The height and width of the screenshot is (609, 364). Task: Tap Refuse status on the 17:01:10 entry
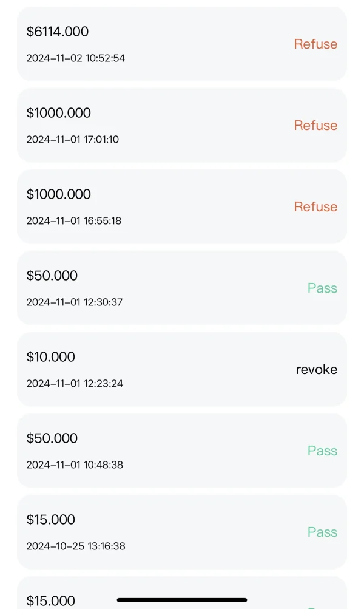coord(315,125)
